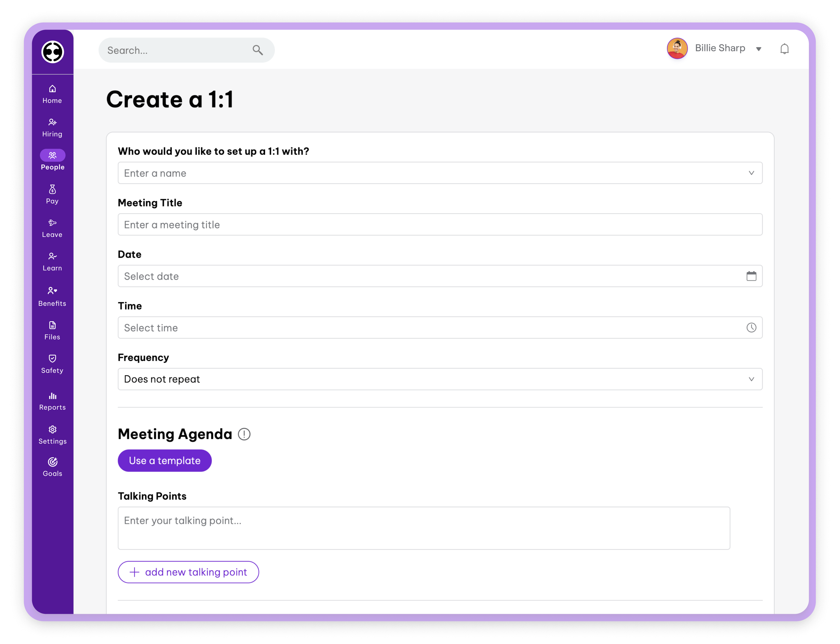Viewport: 840px width, 644px height.
Task: Click the calendar icon in Date field
Action: 751,276
